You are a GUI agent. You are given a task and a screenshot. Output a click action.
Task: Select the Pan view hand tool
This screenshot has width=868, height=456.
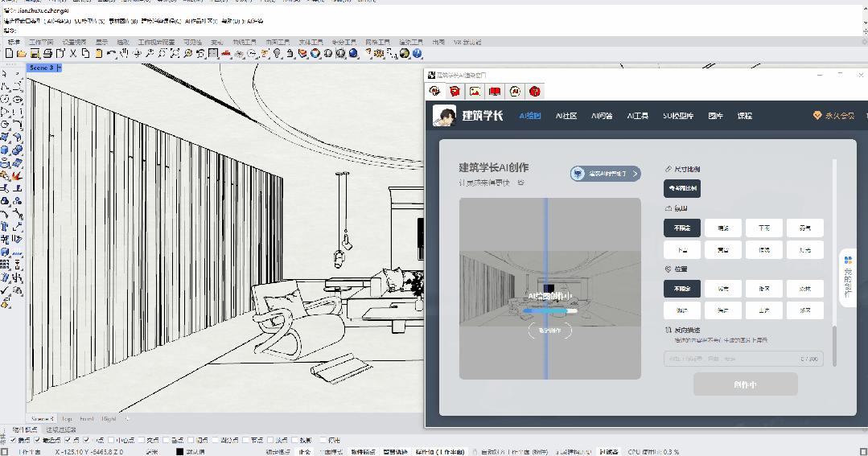click(124, 53)
